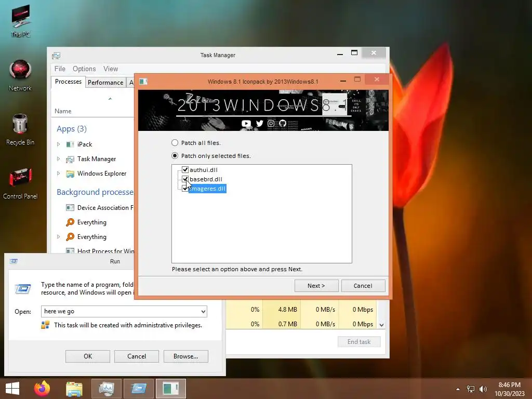
Task: Click taskbar clock showing 8:46 PM
Action: point(509,389)
